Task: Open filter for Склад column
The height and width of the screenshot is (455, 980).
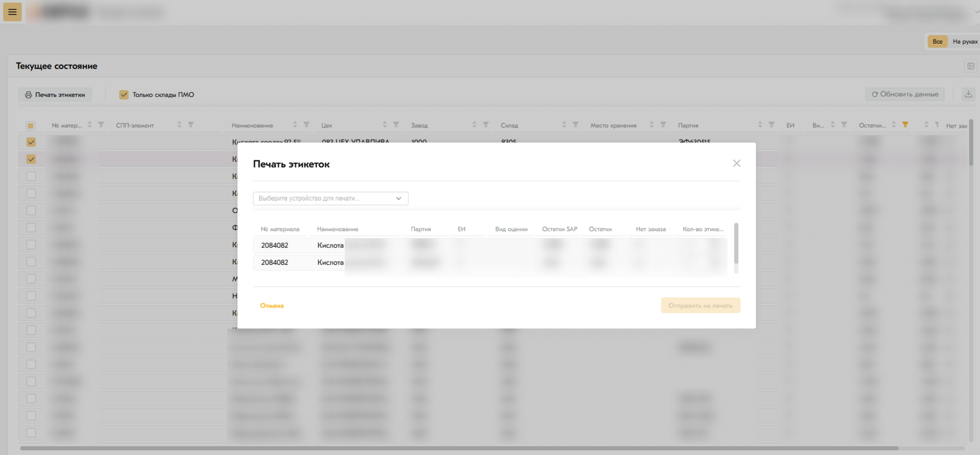Action: click(575, 125)
